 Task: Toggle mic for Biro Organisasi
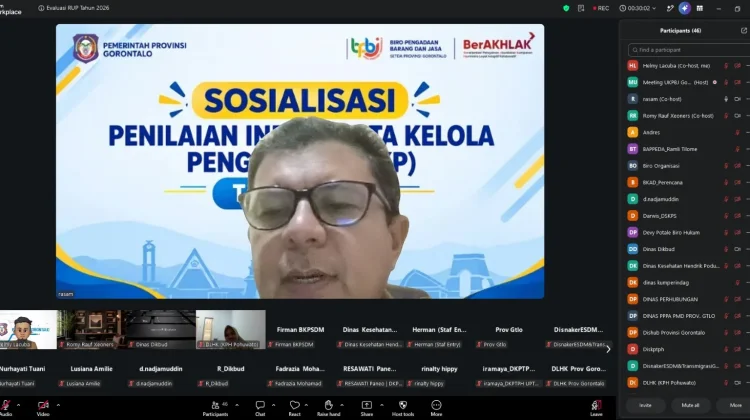pos(726,166)
